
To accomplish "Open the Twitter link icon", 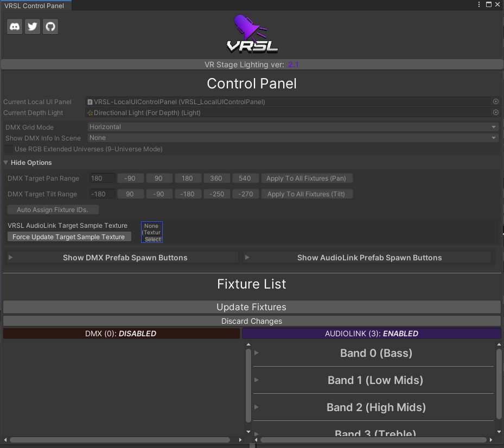I will [x=33, y=27].
